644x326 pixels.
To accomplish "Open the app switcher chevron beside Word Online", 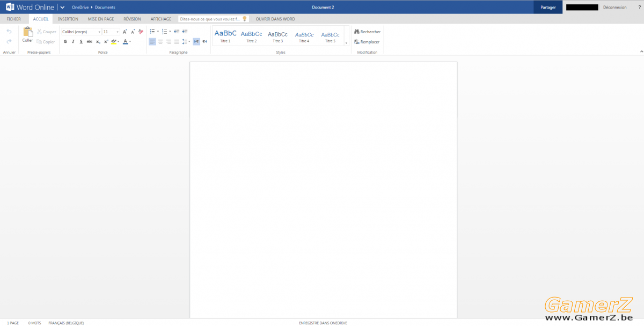I will point(63,8).
